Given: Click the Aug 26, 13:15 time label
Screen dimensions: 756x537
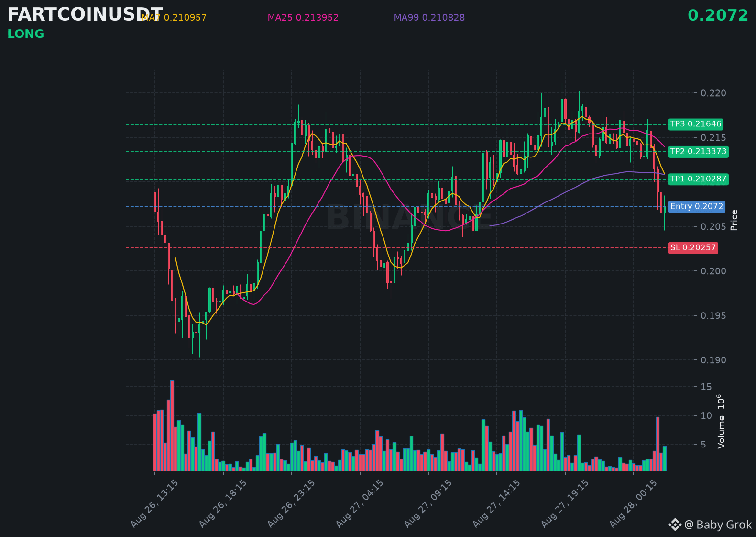Looking at the screenshot, I should coord(154,504).
